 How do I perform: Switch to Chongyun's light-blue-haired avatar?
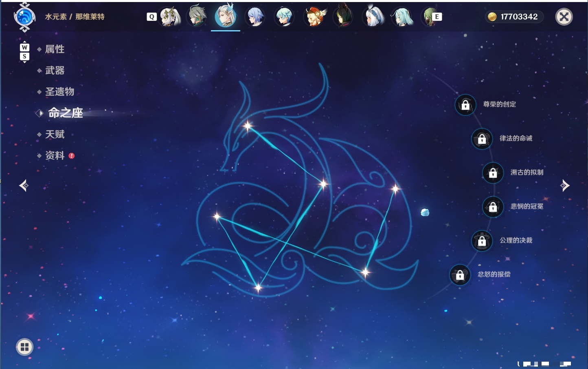pos(284,17)
